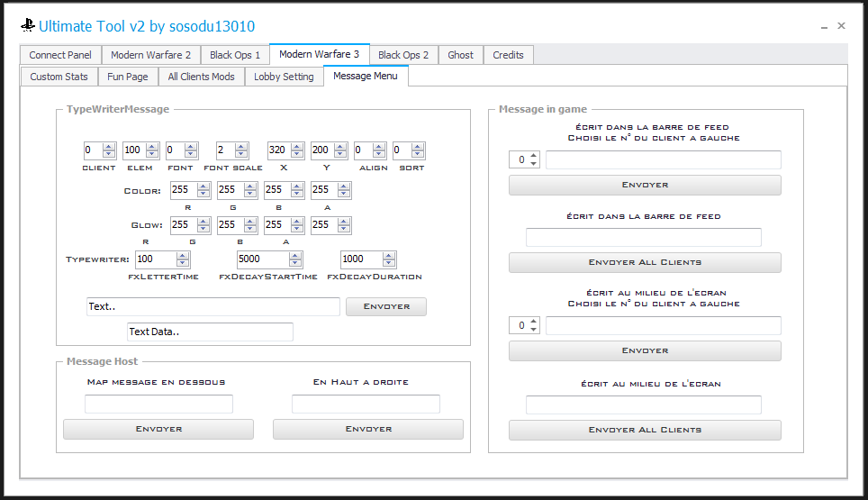The width and height of the screenshot is (868, 500).
Task: Click the all-clients feed bar text field
Action: coord(644,237)
